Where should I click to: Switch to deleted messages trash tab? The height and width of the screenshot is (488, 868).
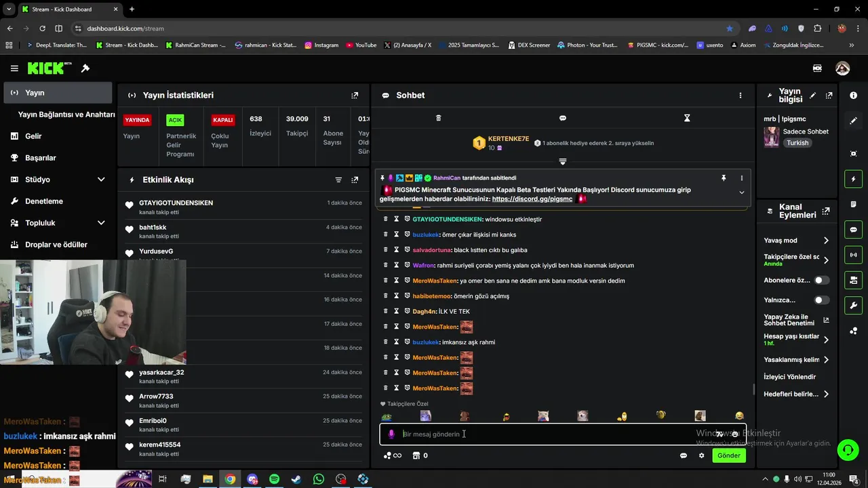click(438, 118)
